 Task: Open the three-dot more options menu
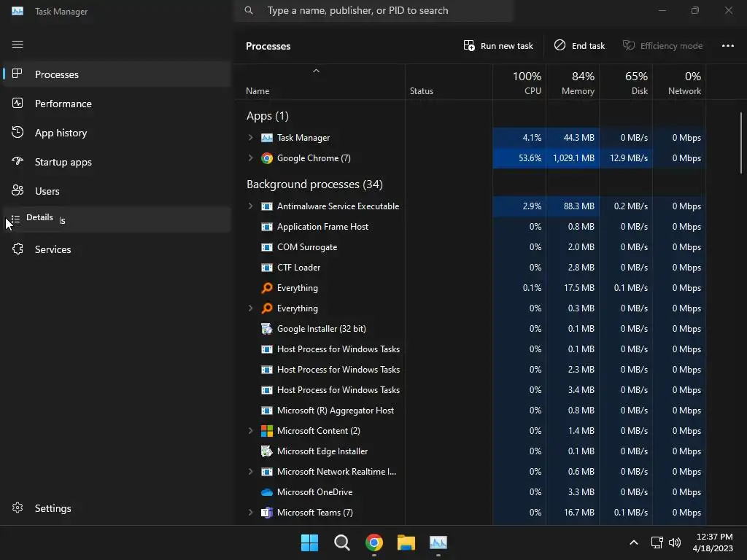pos(727,46)
